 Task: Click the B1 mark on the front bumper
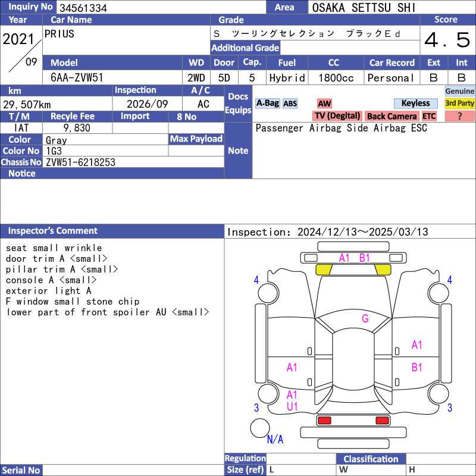pyautogui.click(x=364, y=258)
